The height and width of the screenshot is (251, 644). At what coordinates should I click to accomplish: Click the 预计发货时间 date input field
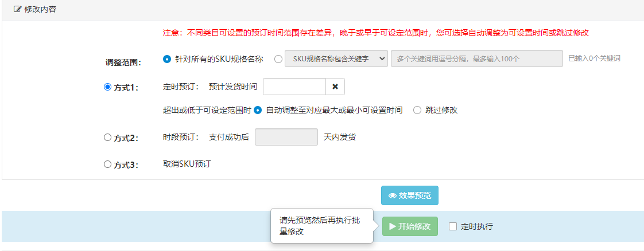point(294,87)
